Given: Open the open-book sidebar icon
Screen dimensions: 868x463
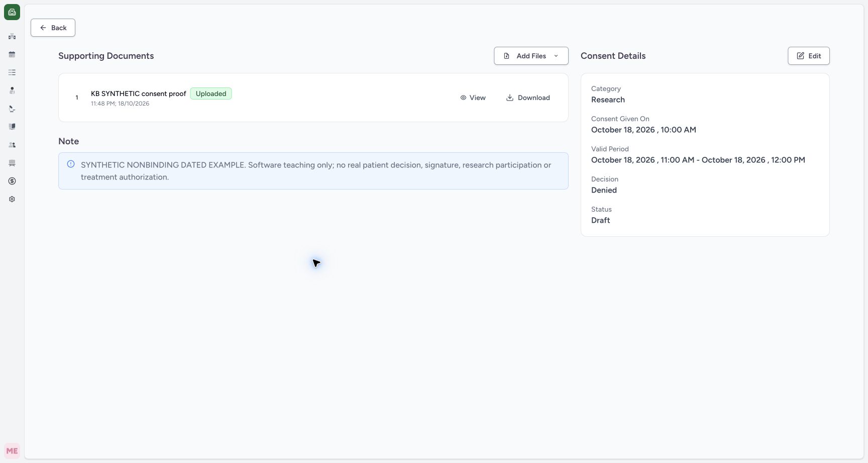Looking at the screenshot, I should pos(12,127).
